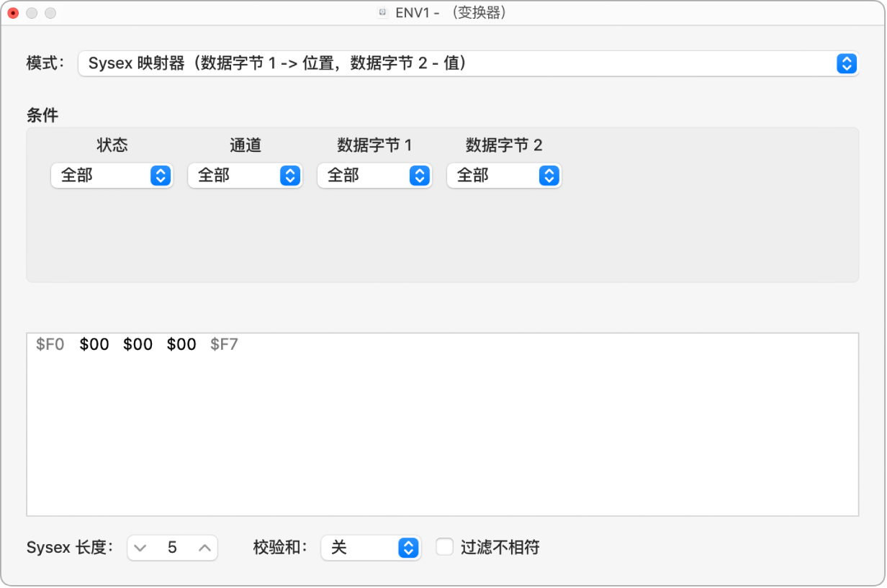
Task: Open the 模式 pop-up menu
Action: point(468,63)
